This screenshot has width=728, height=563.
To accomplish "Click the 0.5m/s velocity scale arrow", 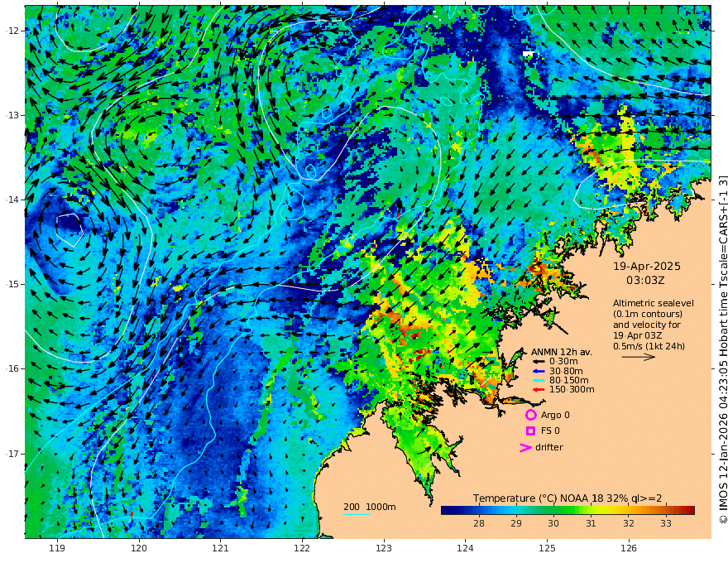I will click(639, 357).
